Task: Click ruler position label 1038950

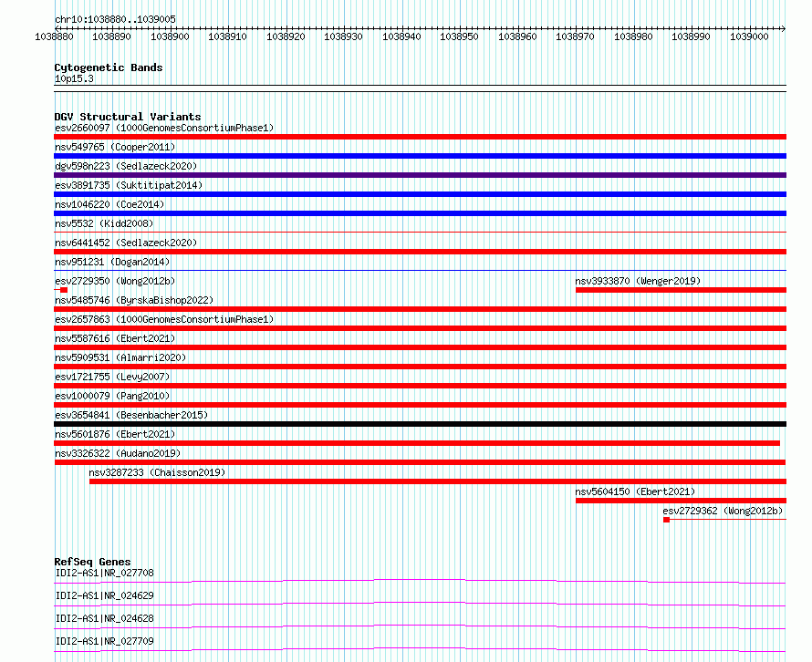Action: (459, 36)
